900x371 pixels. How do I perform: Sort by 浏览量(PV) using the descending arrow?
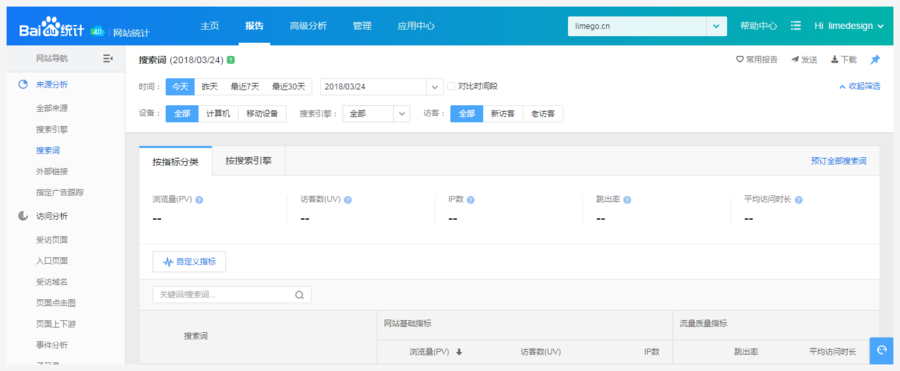tap(459, 352)
